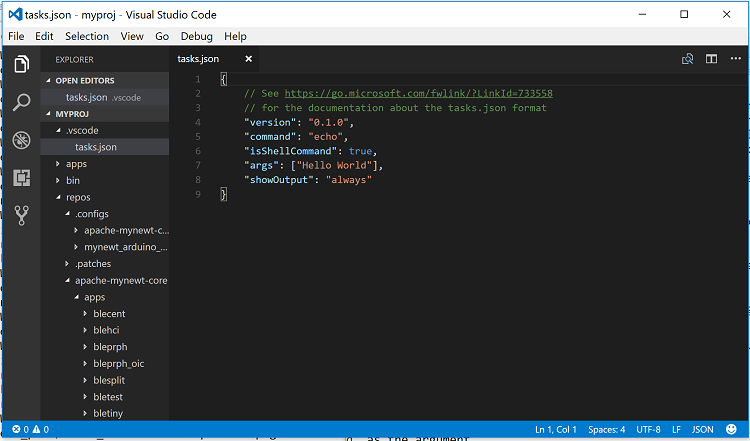Expand the bin folder

(x=58, y=180)
